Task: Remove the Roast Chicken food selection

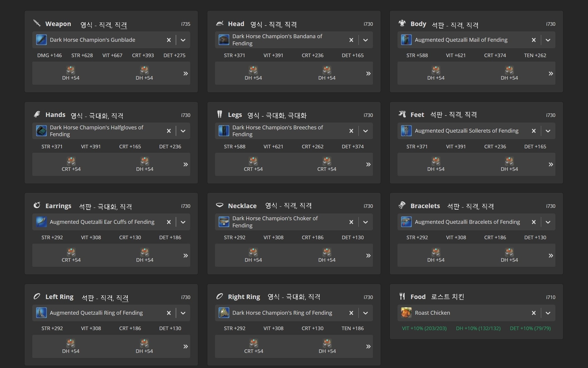Action: [533, 313]
